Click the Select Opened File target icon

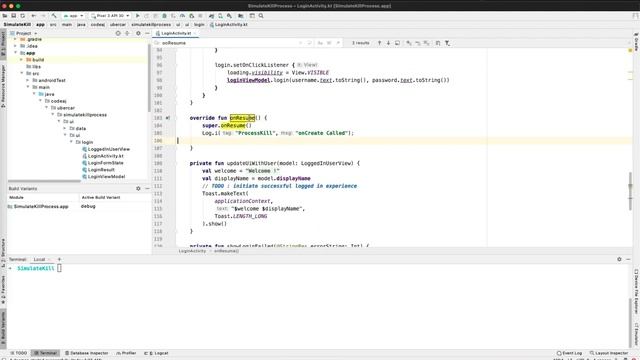pyautogui.click(x=118, y=33)
